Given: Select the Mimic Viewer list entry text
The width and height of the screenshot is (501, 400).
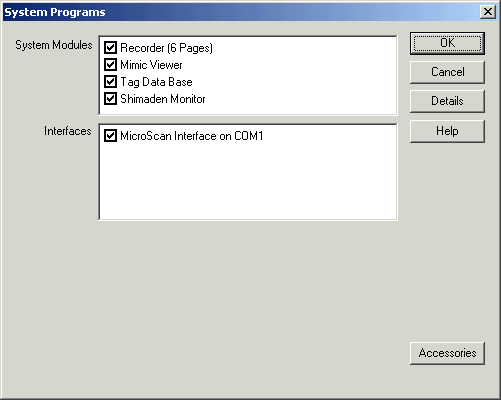Looking at the screenshot, I should click(151, 65).
